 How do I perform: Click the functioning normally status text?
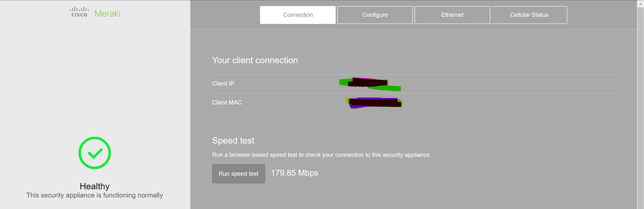(x=95, y=196)
